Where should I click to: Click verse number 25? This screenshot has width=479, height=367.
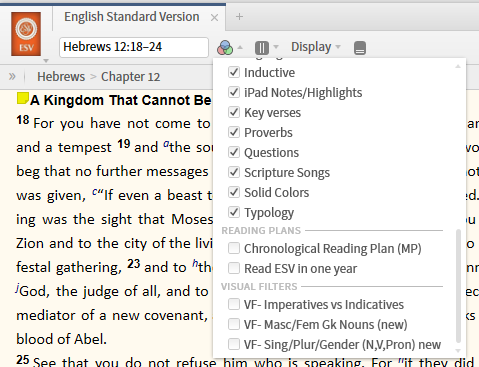point(23,360)
